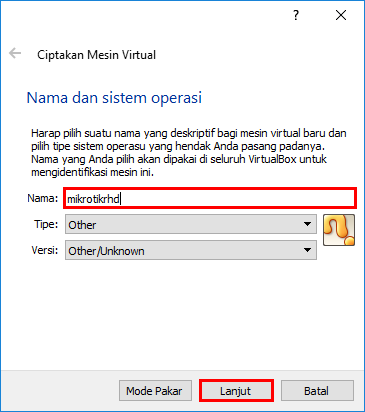Open the Versi dropdown showing Other/Unknown

(x=191, y=250)
